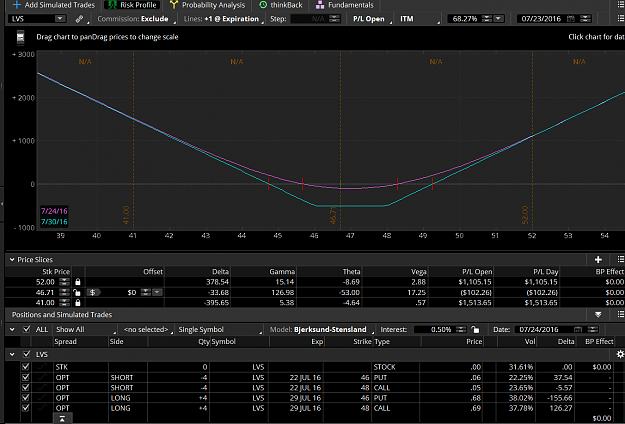Open the Commission Exclude dropdown
The height and width of the screenshot is (424, 625).
[x=136, y=19]
